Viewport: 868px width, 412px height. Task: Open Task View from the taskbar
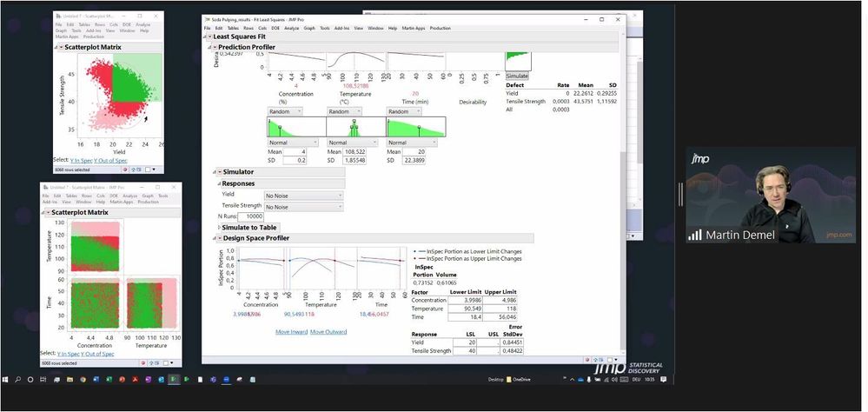coord(43,380)
